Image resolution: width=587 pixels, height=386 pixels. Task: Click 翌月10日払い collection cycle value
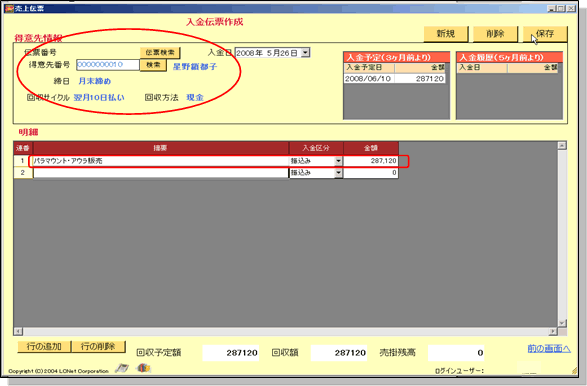tap(99, 97)
